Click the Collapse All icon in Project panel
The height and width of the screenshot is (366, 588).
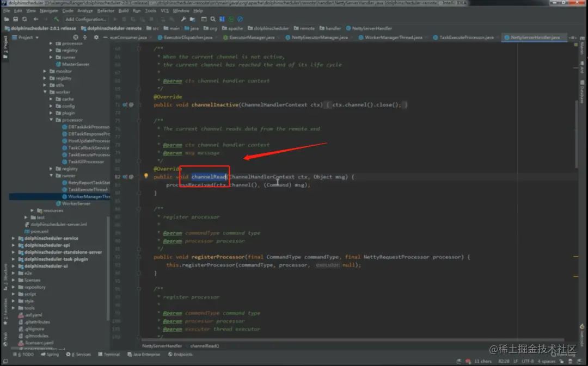click(85, 38)
